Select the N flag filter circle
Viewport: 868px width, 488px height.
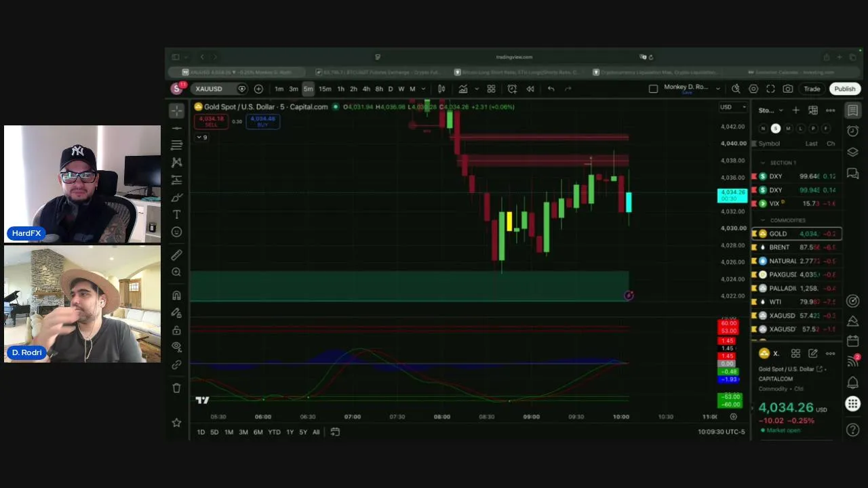click(764, 128)
